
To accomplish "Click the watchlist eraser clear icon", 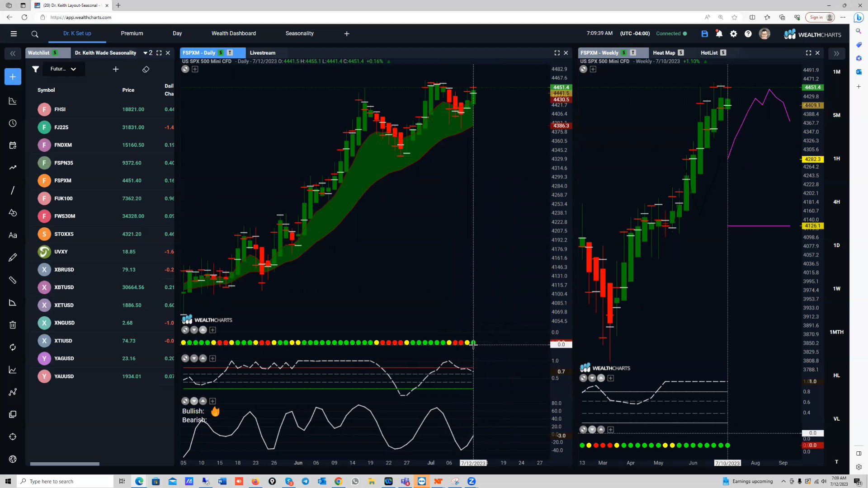I will [x=146, y=69].
